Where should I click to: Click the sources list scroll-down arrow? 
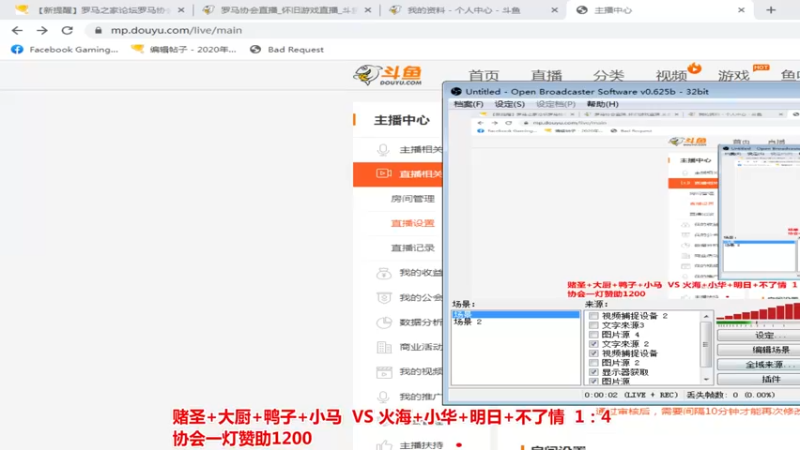pyautogui.click(x=706, y=380)
